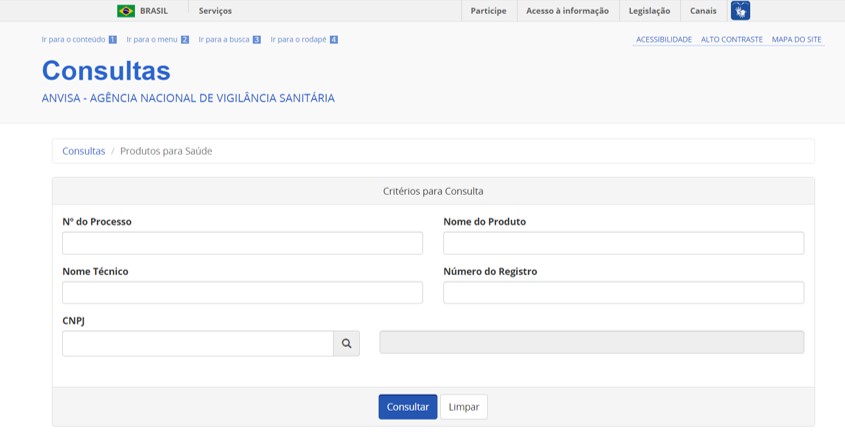The width and height of the screenshot is (845, 444).
Task: Open the Canais menu item
Action: [x=703, y=11]
